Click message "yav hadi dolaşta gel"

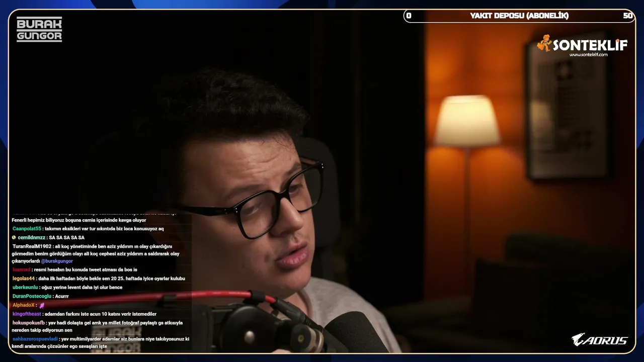click(97, 326)
